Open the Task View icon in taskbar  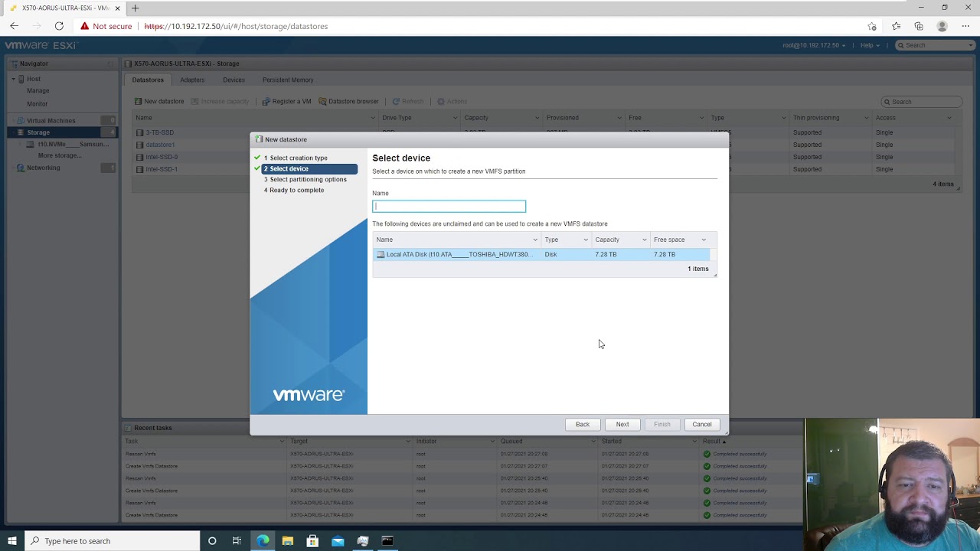(237, 541)
